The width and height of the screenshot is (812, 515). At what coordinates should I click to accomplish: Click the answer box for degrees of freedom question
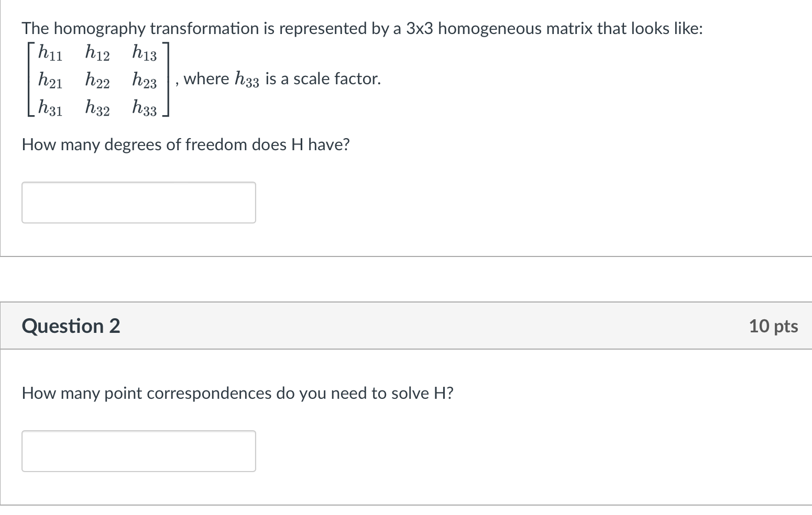coord(138,202)
